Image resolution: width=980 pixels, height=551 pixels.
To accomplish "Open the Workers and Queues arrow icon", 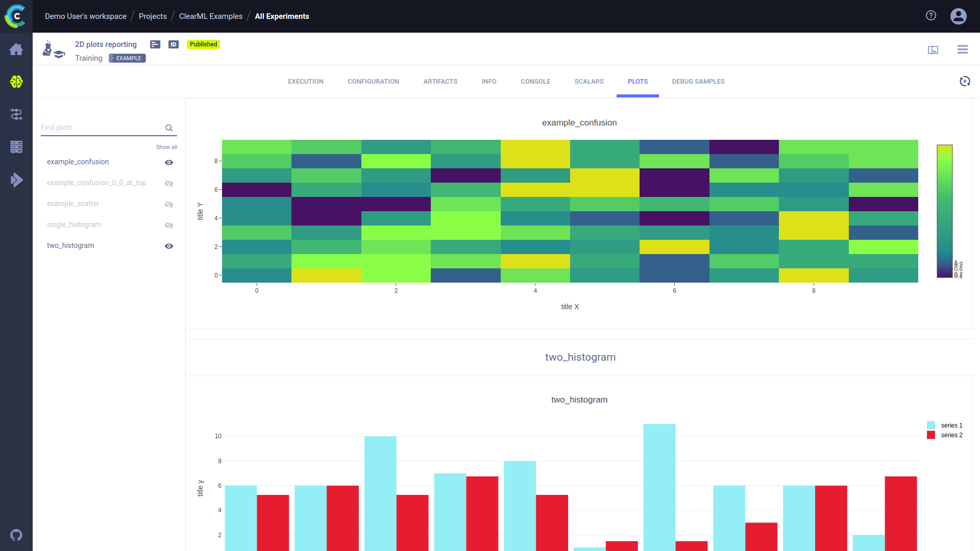I will click(x=16, y=180).
